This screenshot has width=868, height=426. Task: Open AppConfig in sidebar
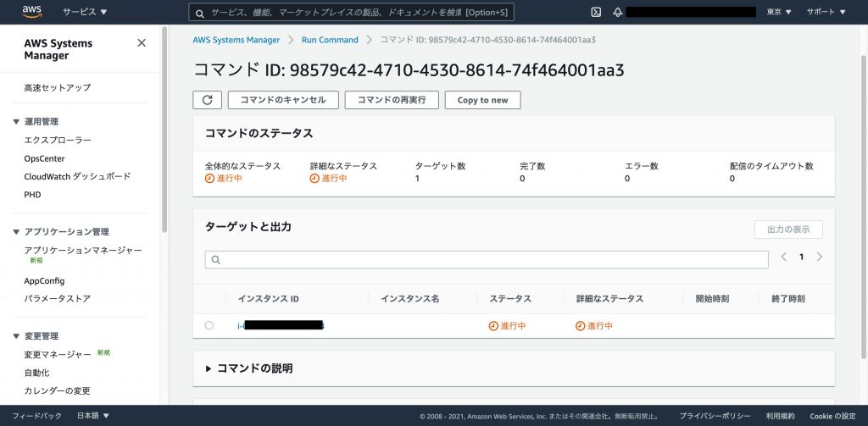(x=44, y=281)
